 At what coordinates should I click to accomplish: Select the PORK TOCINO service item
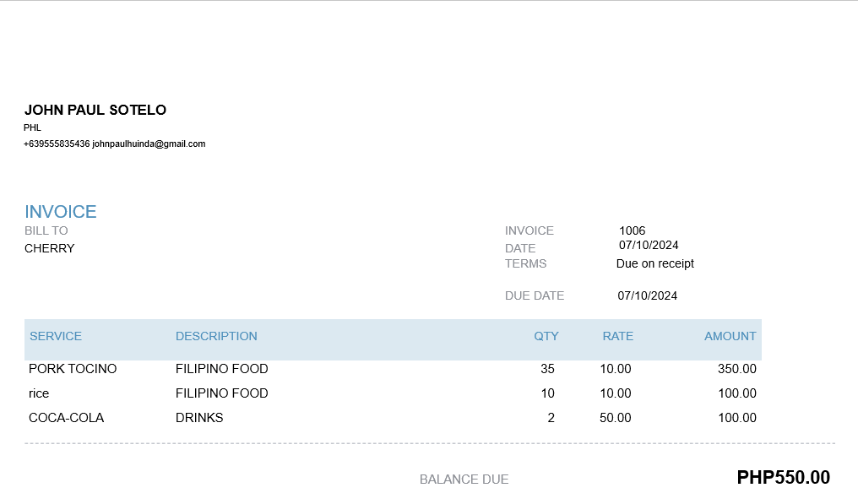(x=73, y=369)
